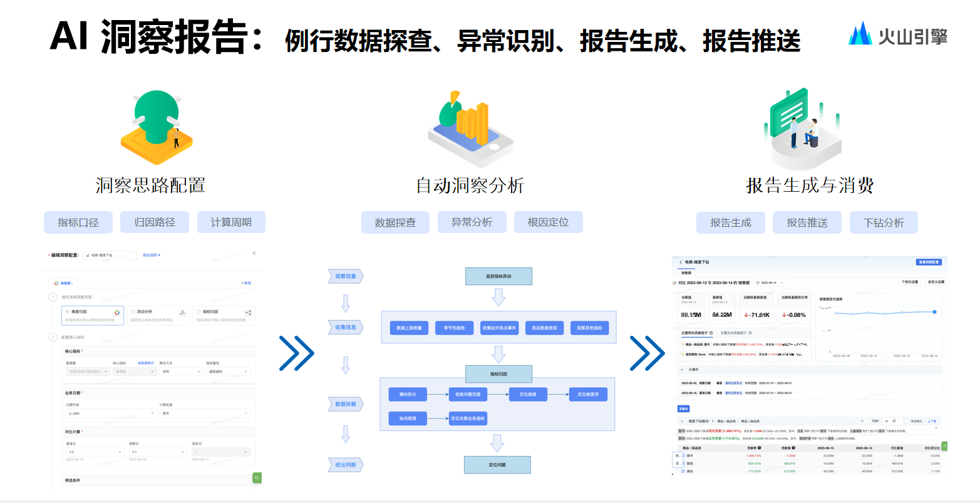Click the green floating help icon in config panel
980x503 pixels.
tap(257, 477)
